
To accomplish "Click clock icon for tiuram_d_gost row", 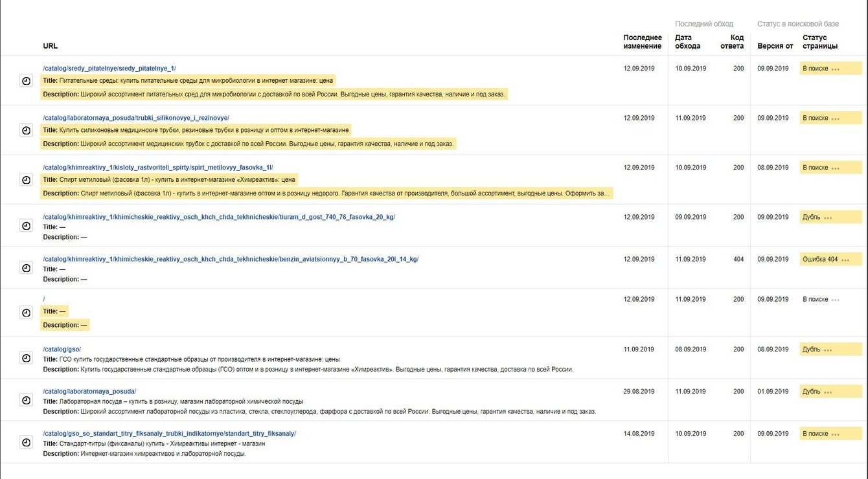I will [x=26, y=226].
